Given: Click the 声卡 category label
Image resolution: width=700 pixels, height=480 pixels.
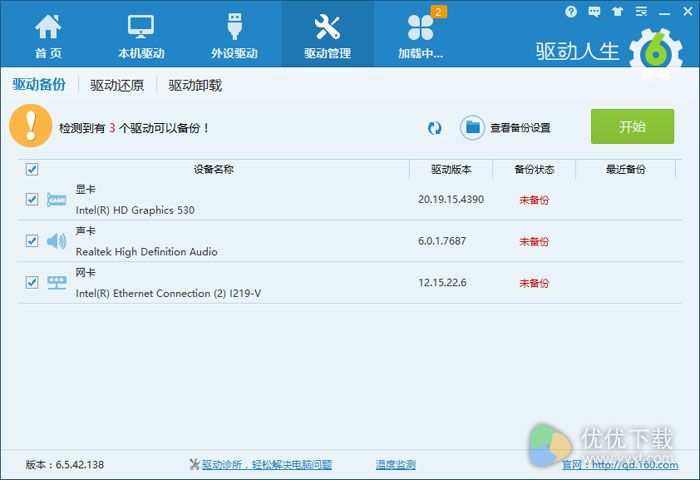Looking at the screenshot, I should (85, 231).
